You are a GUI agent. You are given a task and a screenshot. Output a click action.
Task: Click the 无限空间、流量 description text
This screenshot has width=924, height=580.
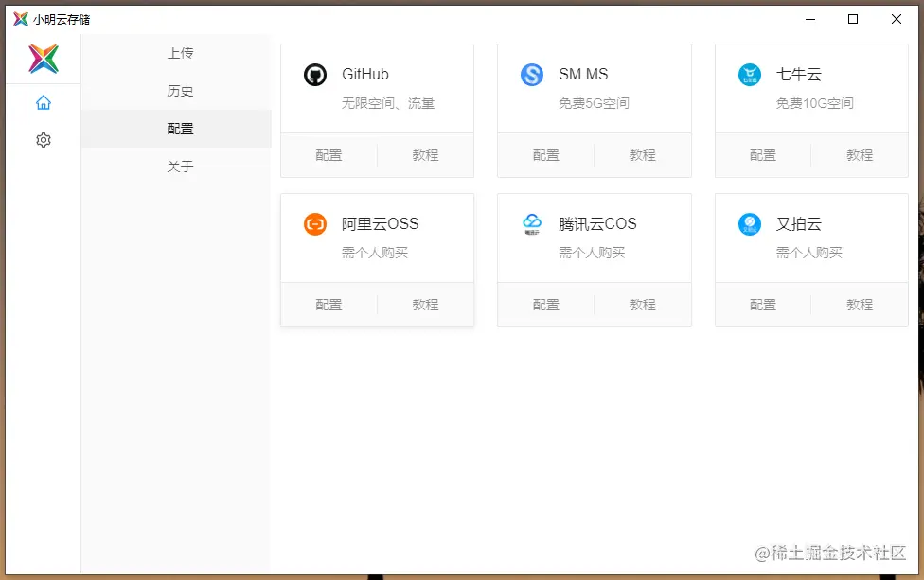point(388,103)
